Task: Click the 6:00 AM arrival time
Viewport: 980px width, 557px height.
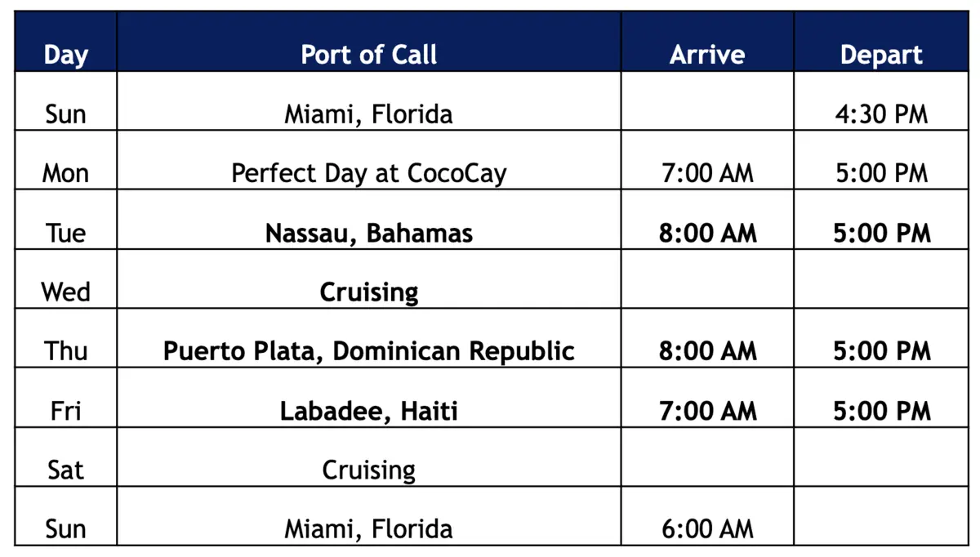Action: 707,528
